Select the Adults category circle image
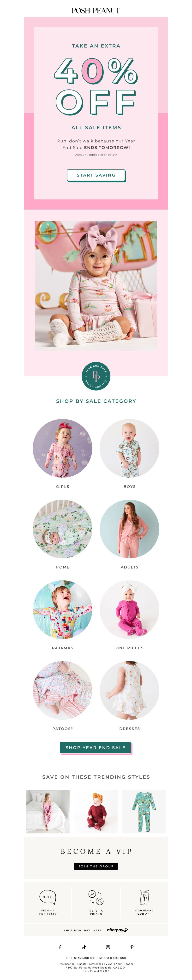 130,529
